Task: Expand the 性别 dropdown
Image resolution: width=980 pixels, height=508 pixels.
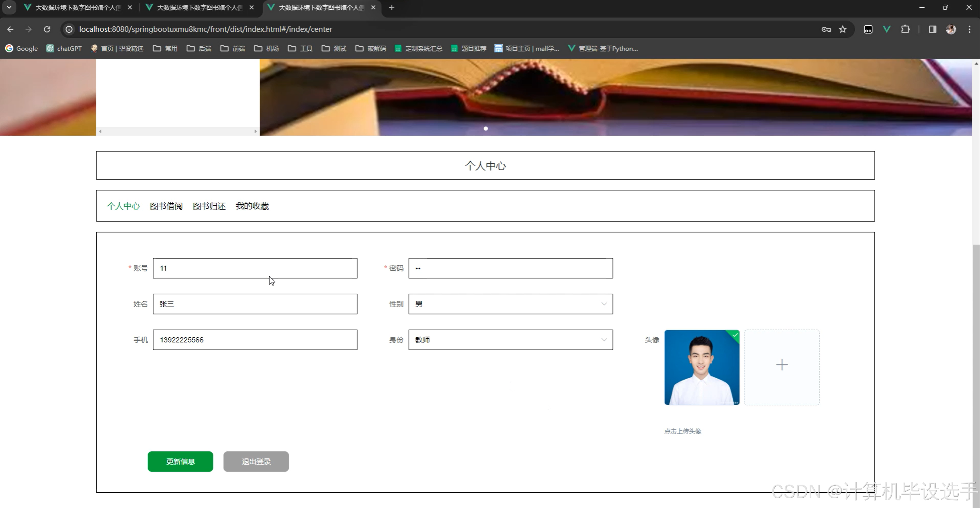Action: click(510, 304)
